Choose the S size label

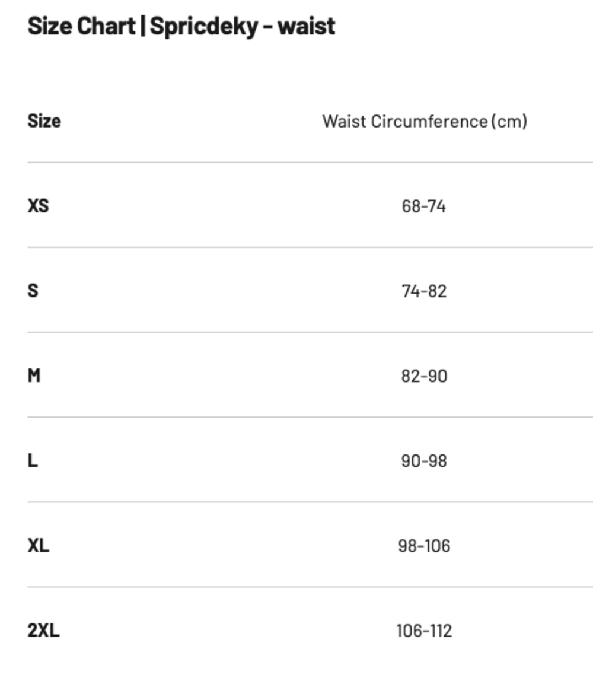[x=33, y=291]
